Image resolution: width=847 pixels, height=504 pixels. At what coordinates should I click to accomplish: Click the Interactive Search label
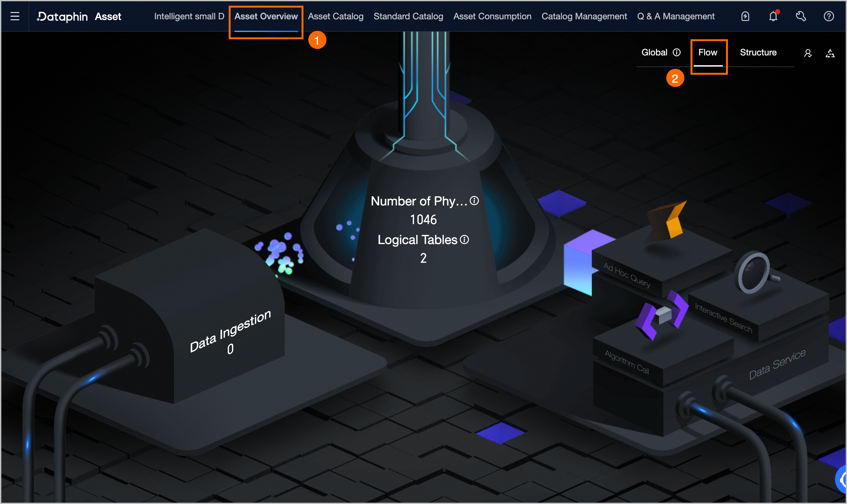tap(723, 318)
